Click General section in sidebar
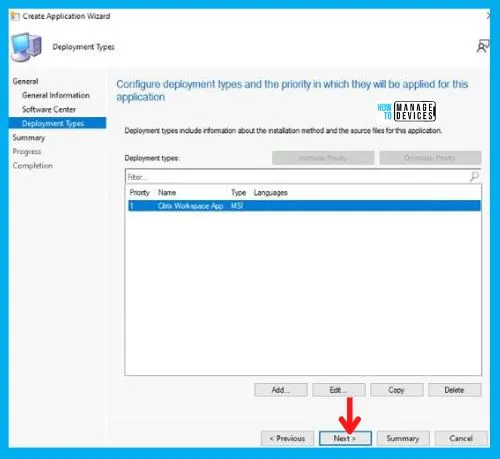 tap(25, 81)
